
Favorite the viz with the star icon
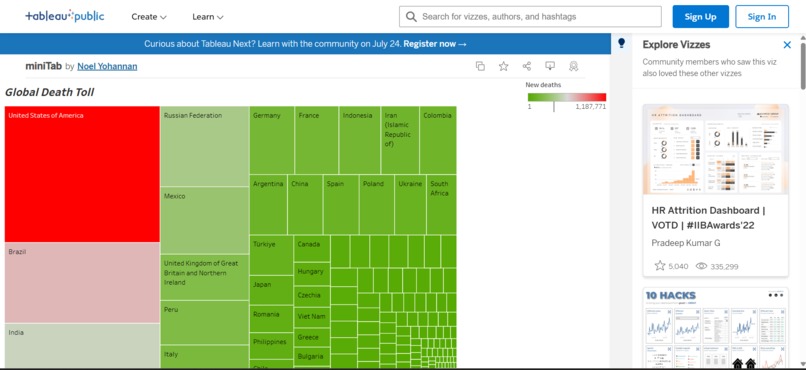(504, 66)
